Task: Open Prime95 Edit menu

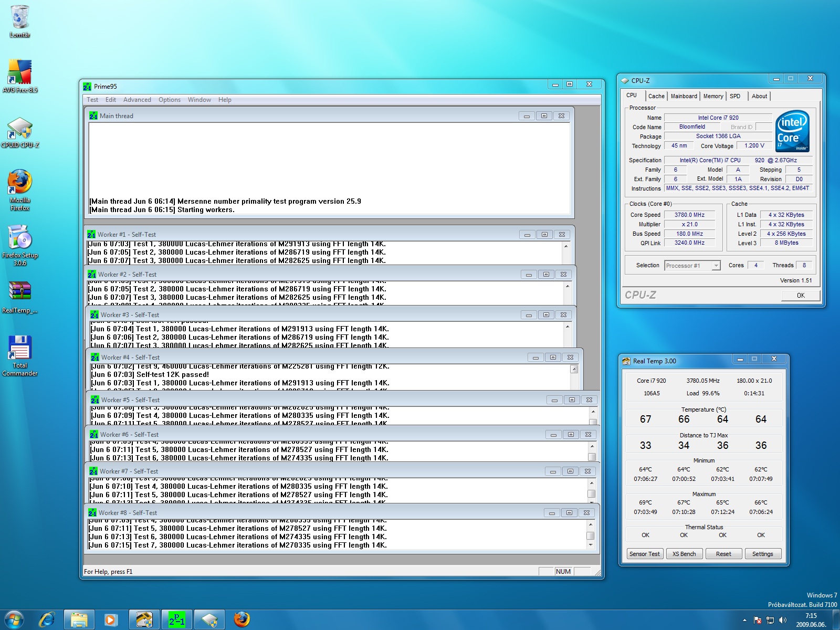Action: tap(111, 100)
